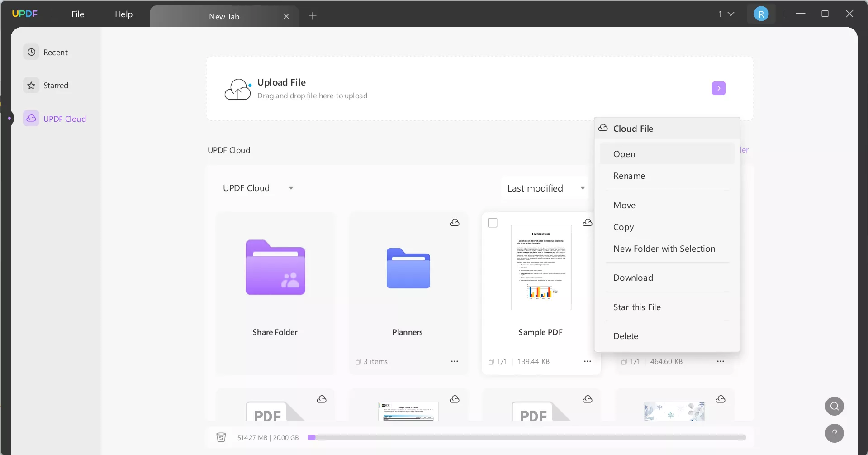Screen dimensions: 868x455
Task: Click the Drag and drop file hint
Action: click(312, 96)
